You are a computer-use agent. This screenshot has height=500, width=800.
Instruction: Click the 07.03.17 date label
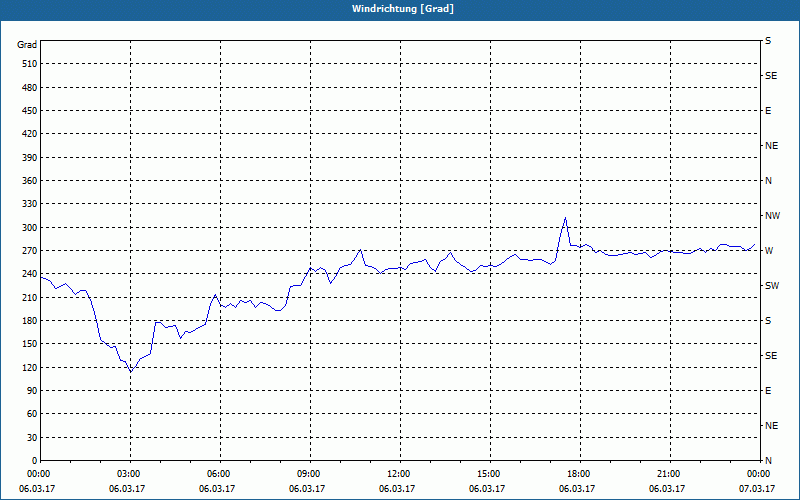coord(757,488)
